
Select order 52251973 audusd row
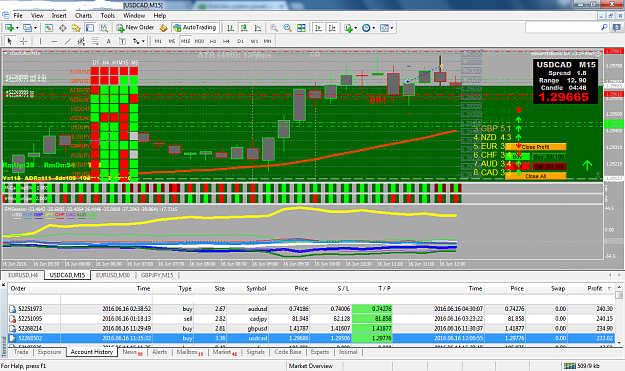point(311,309)
